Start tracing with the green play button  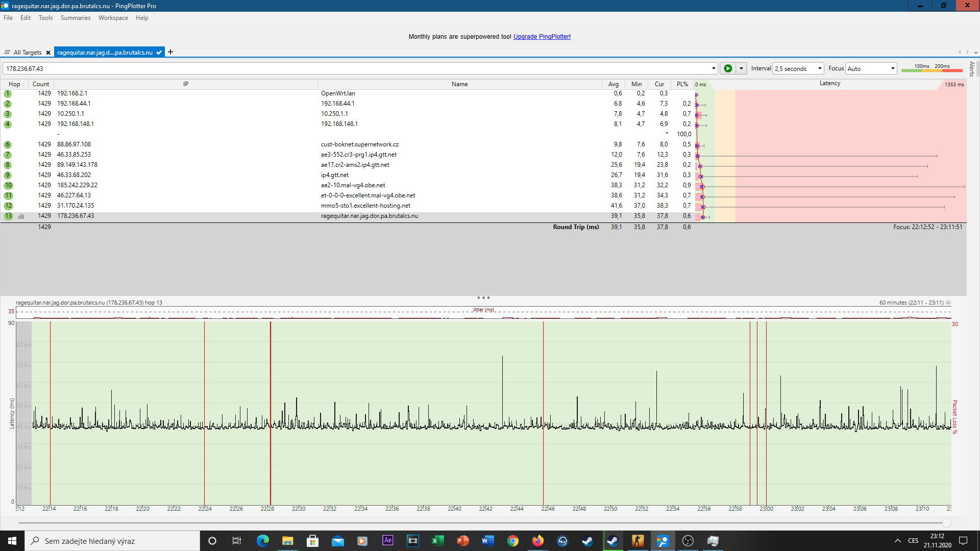[x=728, y=68]
